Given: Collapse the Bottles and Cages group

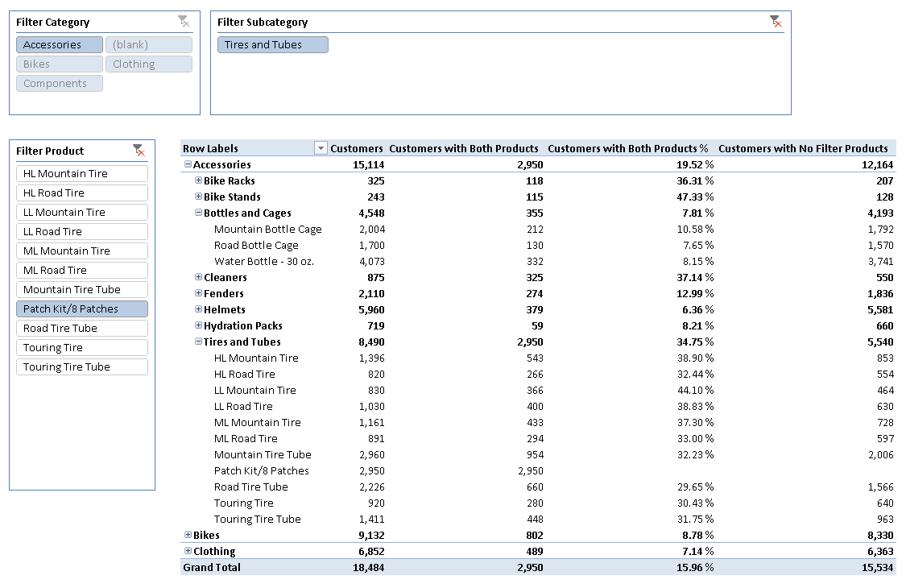Looking at the screenshot, I should [x=198, y=213].
